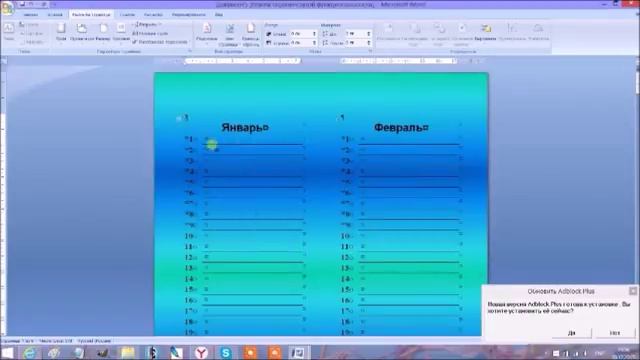
Task: Expand theme Fonts (Шрифты) dropdown
Action: [31, 33]
